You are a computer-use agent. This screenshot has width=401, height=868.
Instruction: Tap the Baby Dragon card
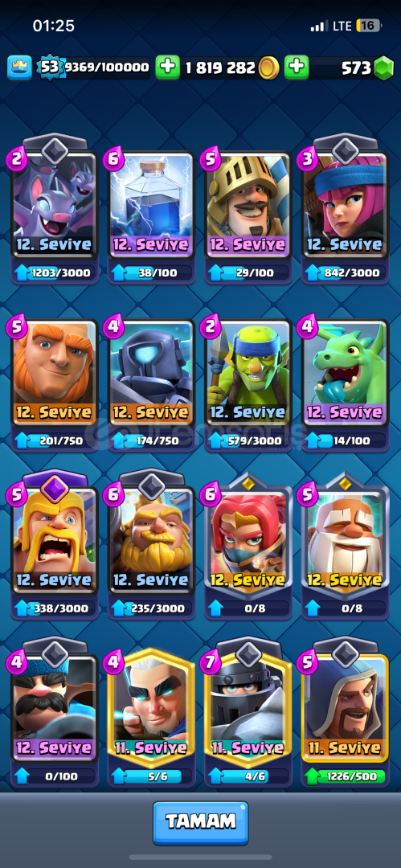click(x=345, y=374)
